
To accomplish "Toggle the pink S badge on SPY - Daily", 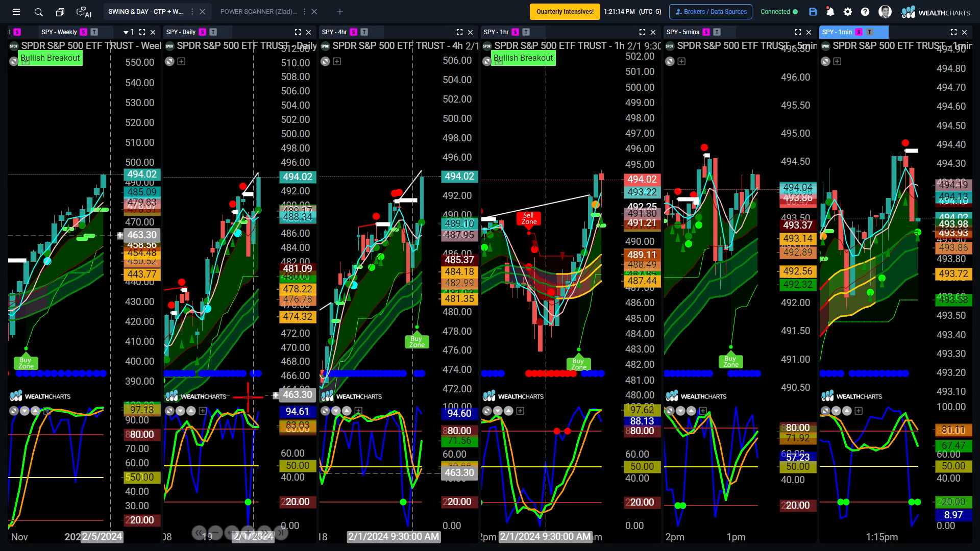I will [x=202, y=32].
